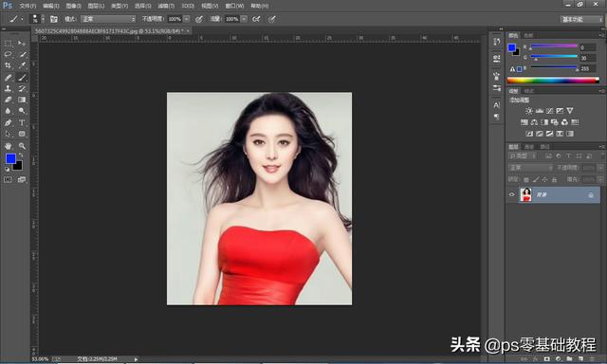Reset default foreground and background colors
607x364 pixels.
pyautogui.click(x=7, y=169)
